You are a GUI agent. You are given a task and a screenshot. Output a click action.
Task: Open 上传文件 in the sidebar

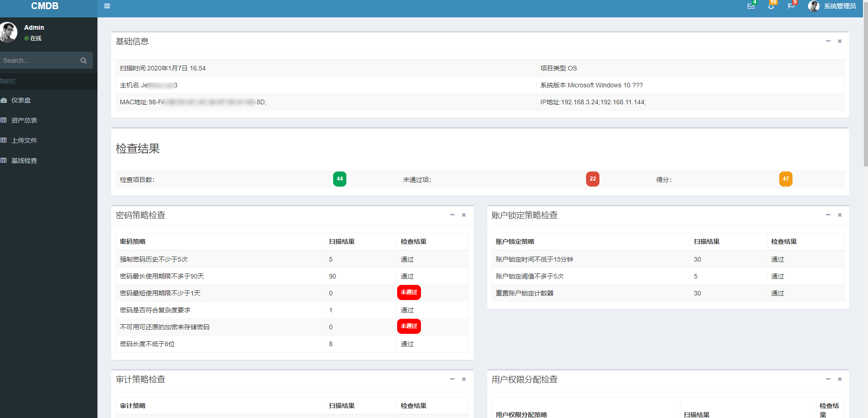24,140
